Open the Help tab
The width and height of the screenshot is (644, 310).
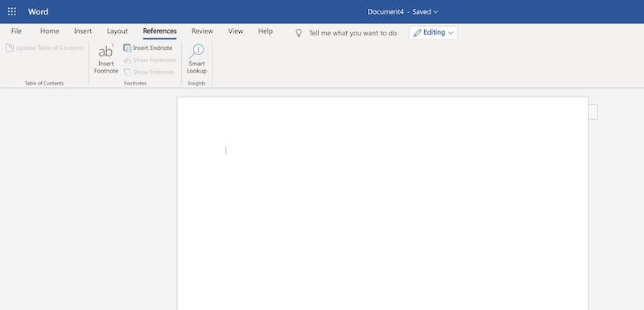pos(266,31)
